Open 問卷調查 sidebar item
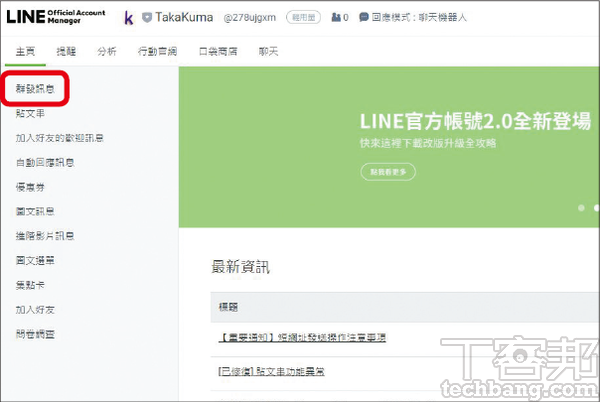The image size is (600, 402). (35, 334)
